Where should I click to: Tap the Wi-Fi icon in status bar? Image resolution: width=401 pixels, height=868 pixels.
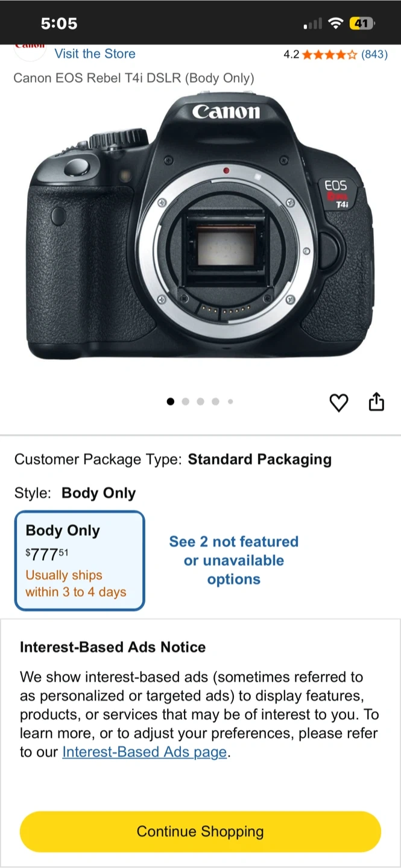(335, 24)
